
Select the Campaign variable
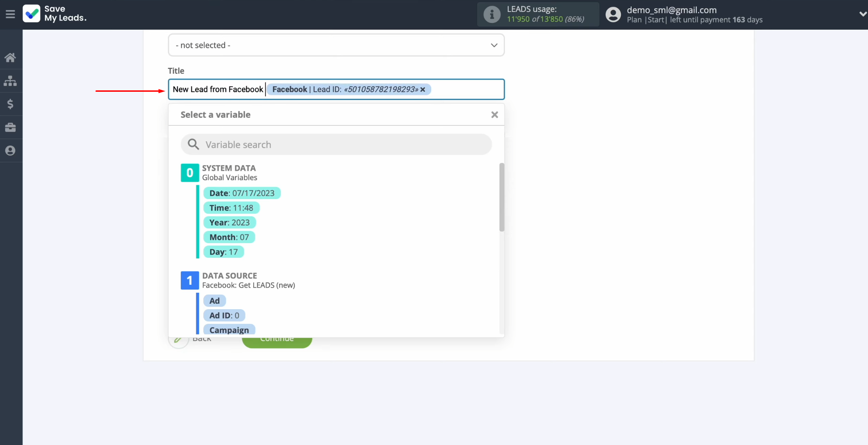point(229,330)
